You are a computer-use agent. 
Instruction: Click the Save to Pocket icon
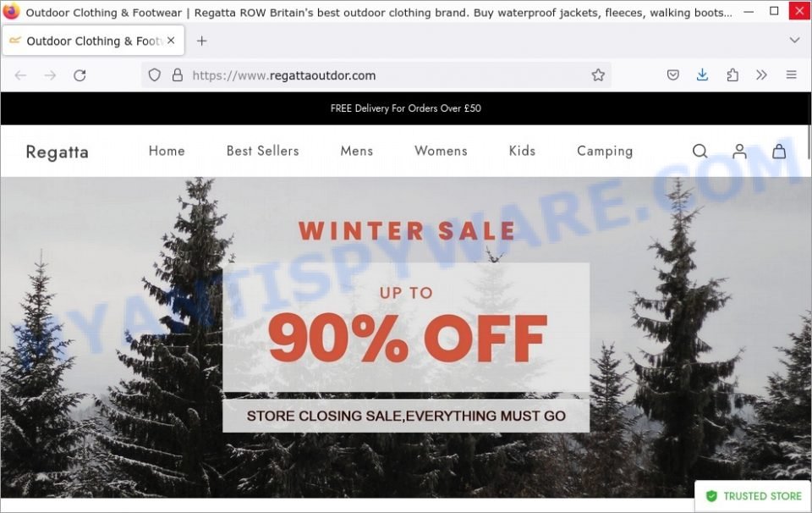pyautogui.click(x=672, y=75)
